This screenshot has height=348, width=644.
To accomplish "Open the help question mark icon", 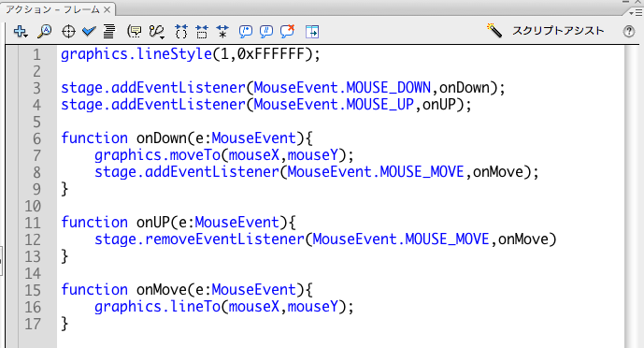I will pyautogui.click(x=629, y=31).
